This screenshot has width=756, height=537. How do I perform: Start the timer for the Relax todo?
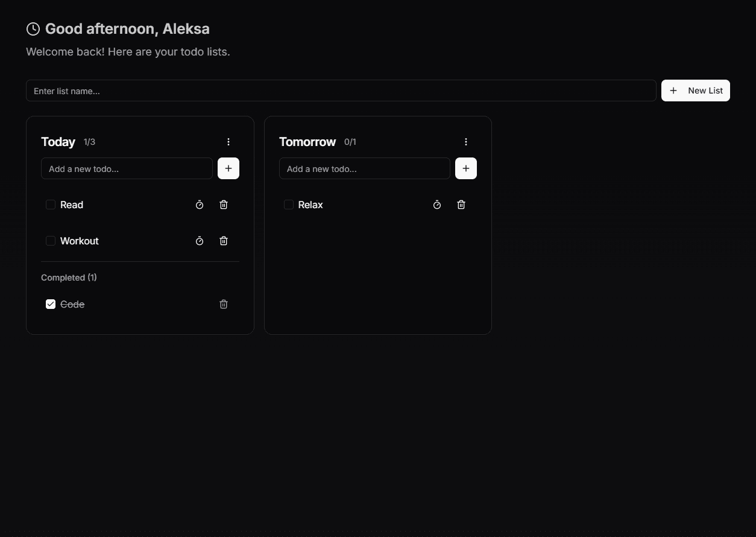(x=437, y=205)
